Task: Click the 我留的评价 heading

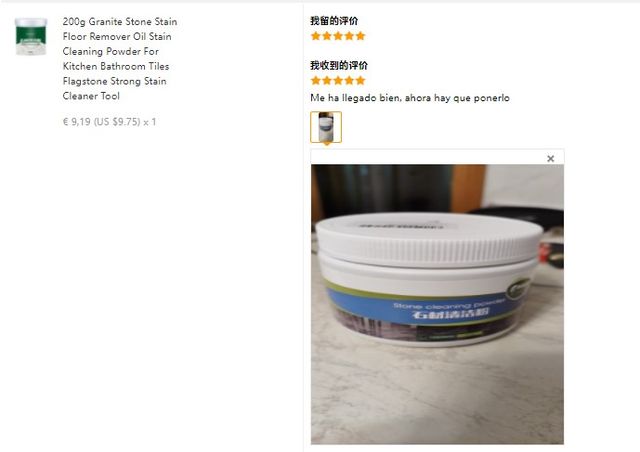Action: click(334, 21)
